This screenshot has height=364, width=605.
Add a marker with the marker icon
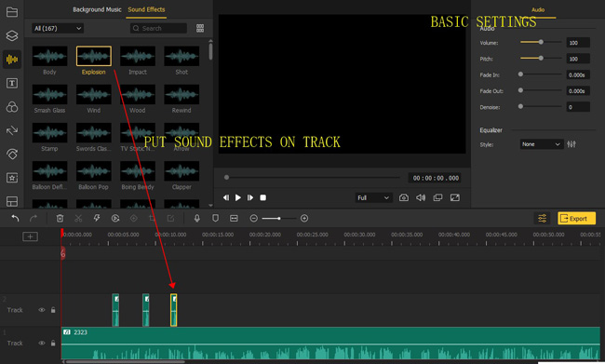[x=215, y=219]
